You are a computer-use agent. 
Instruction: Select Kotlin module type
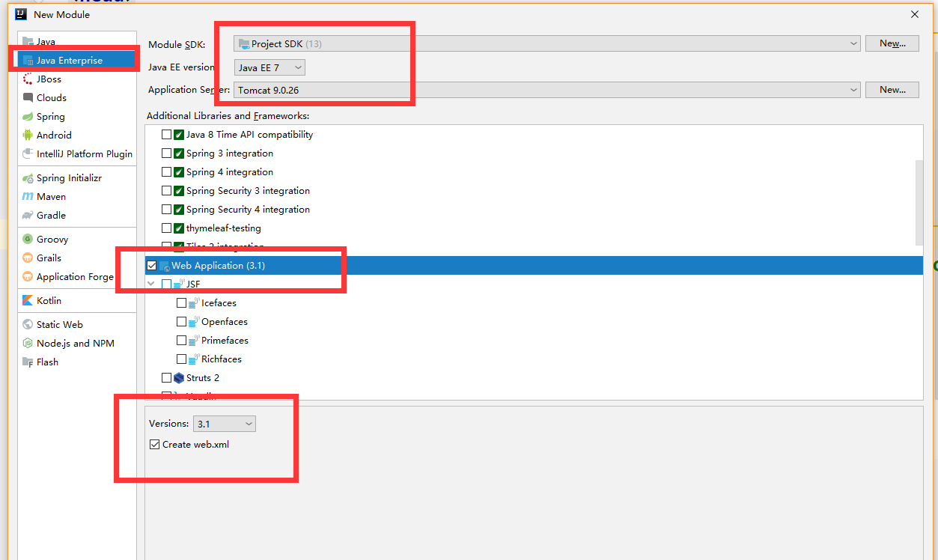click(x=77, y=300)
